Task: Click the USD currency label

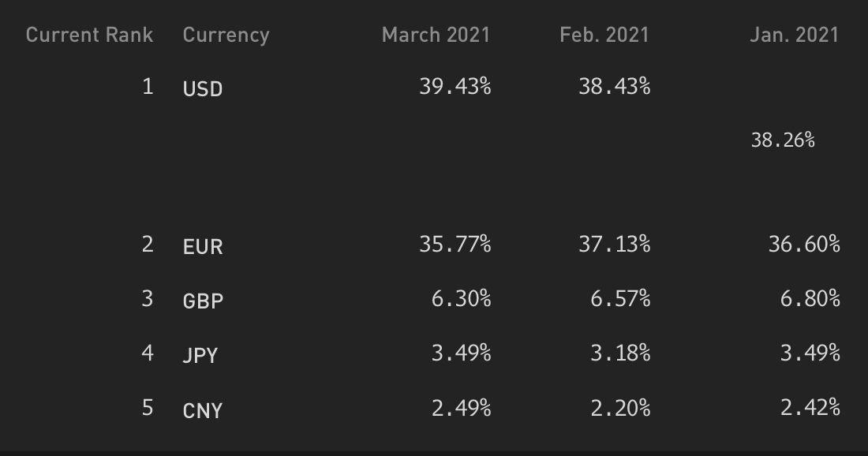Action: pos(203,89)
